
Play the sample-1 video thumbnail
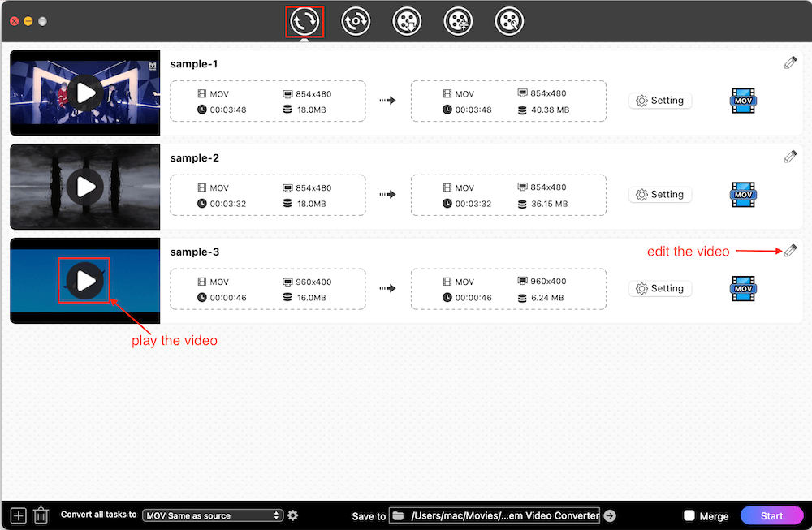click(x=85, y=93)
